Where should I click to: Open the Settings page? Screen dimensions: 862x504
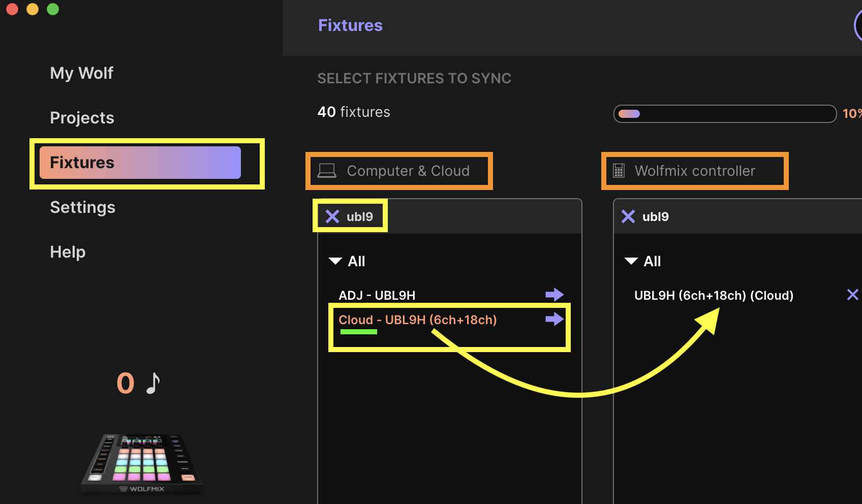82,207
